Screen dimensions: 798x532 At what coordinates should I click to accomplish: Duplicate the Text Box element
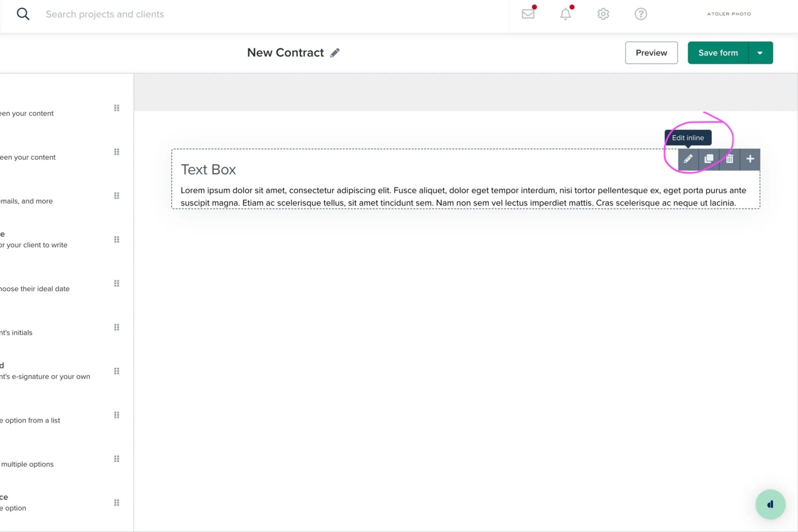(x=709, y=159)
